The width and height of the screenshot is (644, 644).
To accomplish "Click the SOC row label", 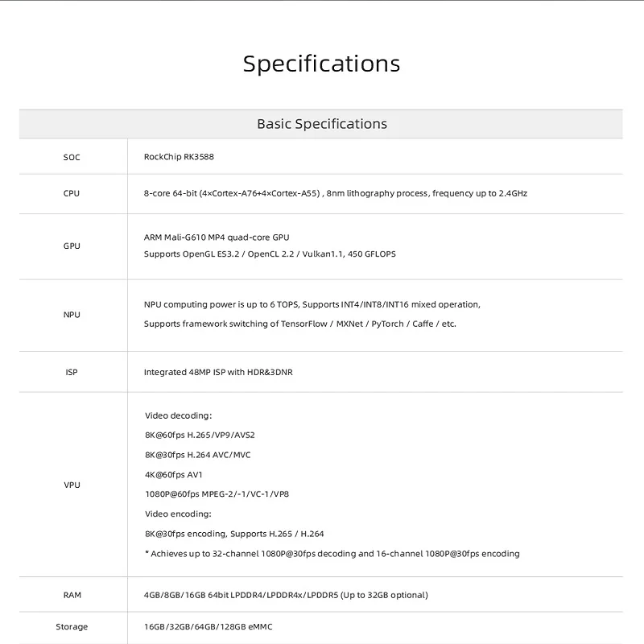I will click(x=72, y=157).
